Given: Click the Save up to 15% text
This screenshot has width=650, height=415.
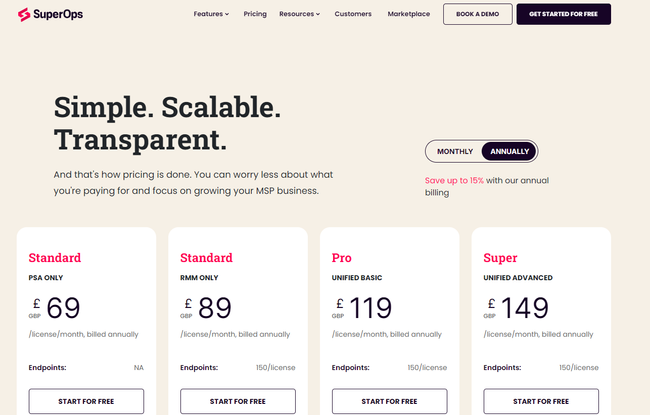Looking at the screenshot, I should (x=454, y=180).
